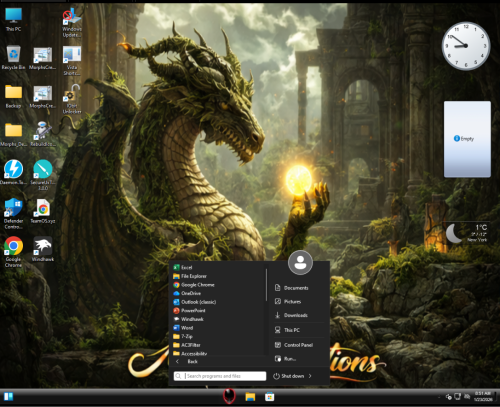Open the Backup folder on desktop
This screenshot has height=407, width=500.
point(13,96)
